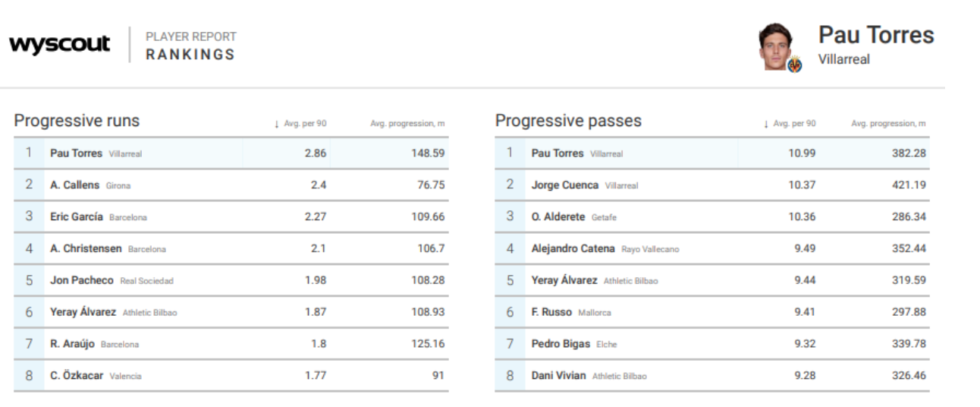This screenshot has width=980, height=407.
Task: Select A. Christensen Barcelona row
Action: [231, 249]
